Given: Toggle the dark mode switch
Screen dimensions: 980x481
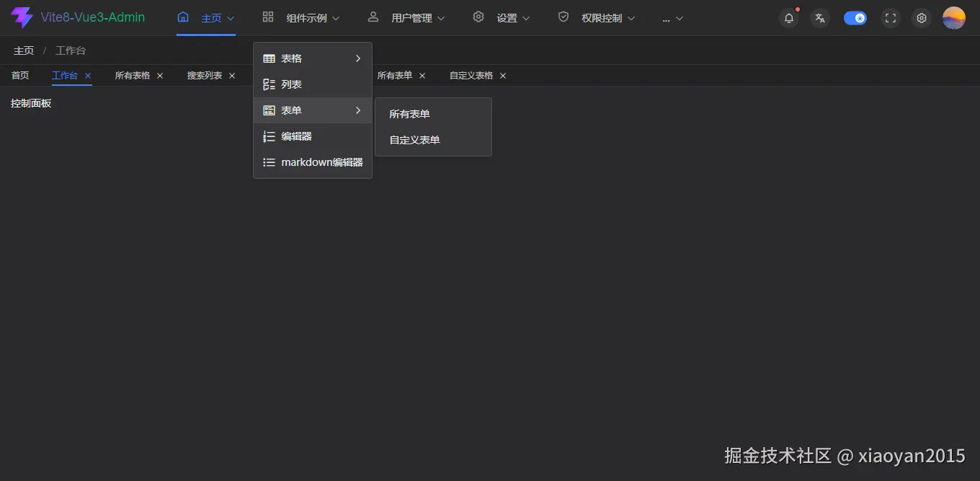Looking at the screenshot, I should pyautogui.click(x=855, y=18).
